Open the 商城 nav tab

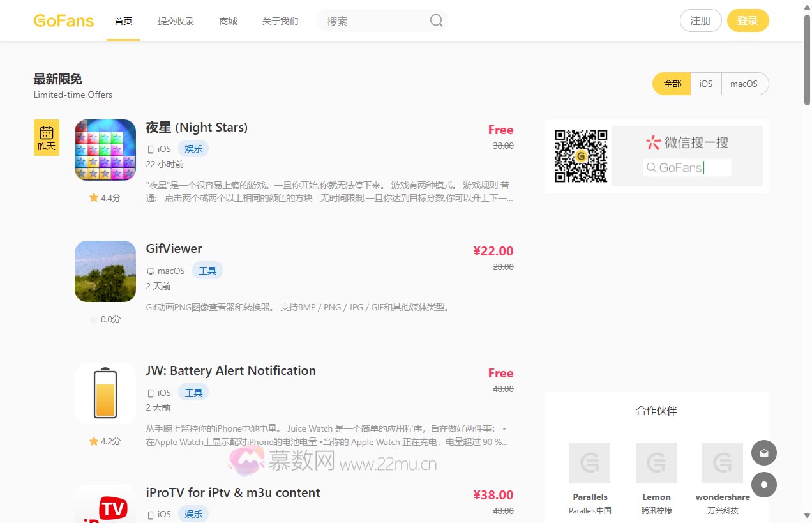pyautogui.click(x=228, y=21)
